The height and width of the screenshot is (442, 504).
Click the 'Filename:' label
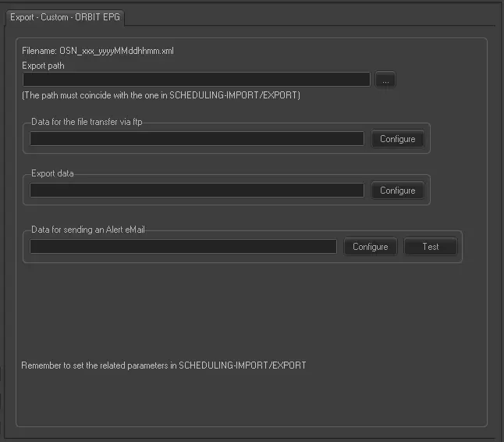pos(39,51)
